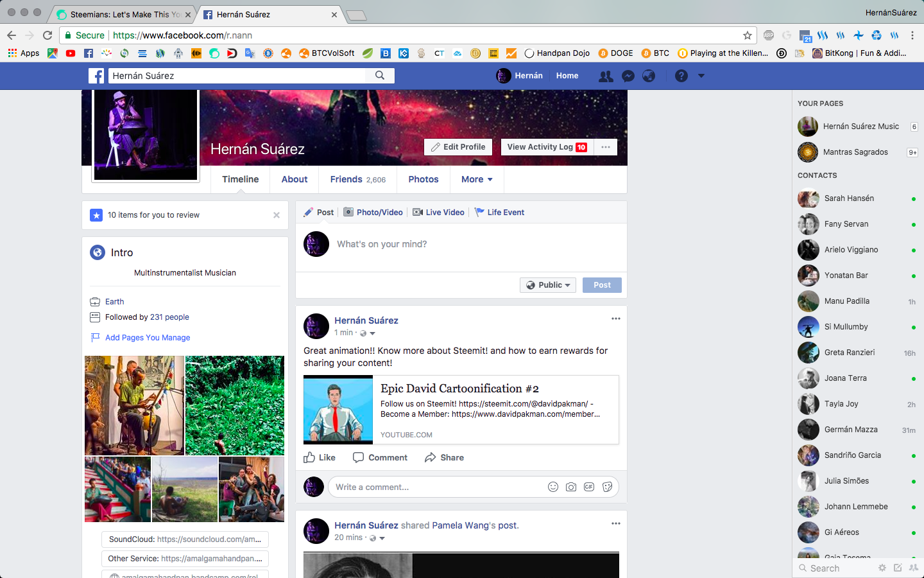This screenshot has height=578, width=924.
Task: Click the profile picture on cover
Action: (146, 135)
